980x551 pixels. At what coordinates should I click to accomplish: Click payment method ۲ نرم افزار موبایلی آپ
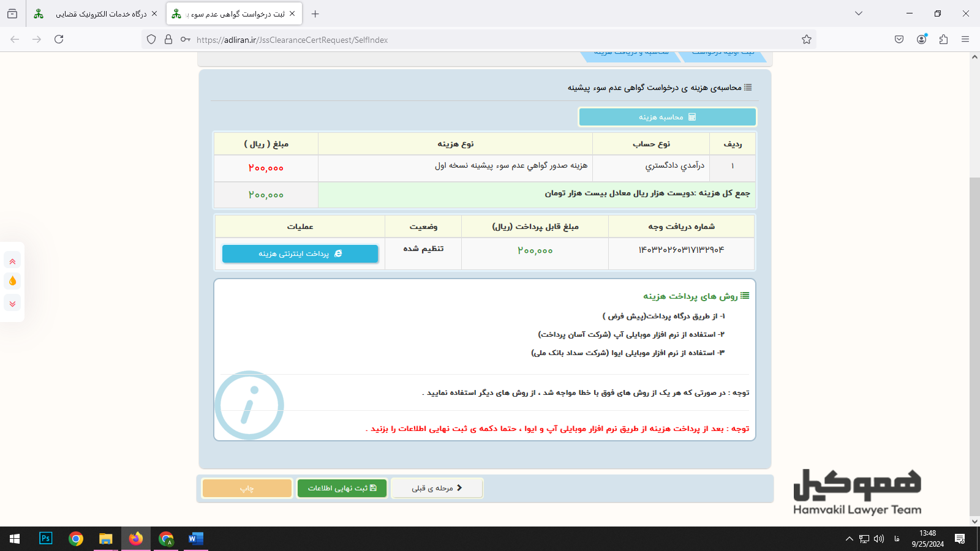coord(631,335)
